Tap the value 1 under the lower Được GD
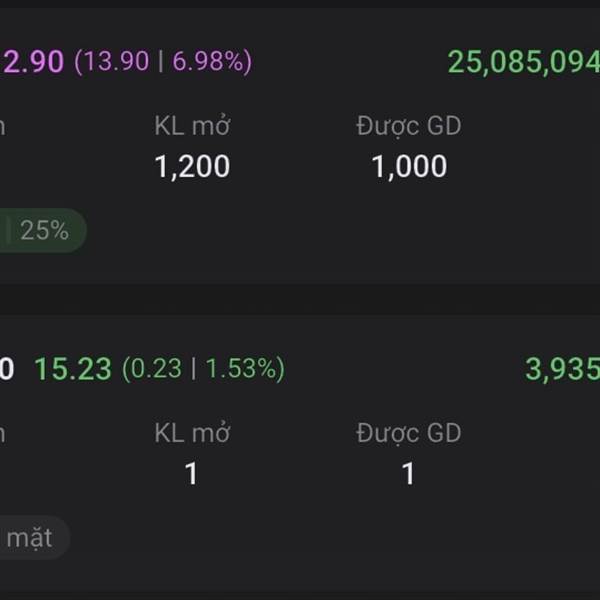 click(409, 473)
